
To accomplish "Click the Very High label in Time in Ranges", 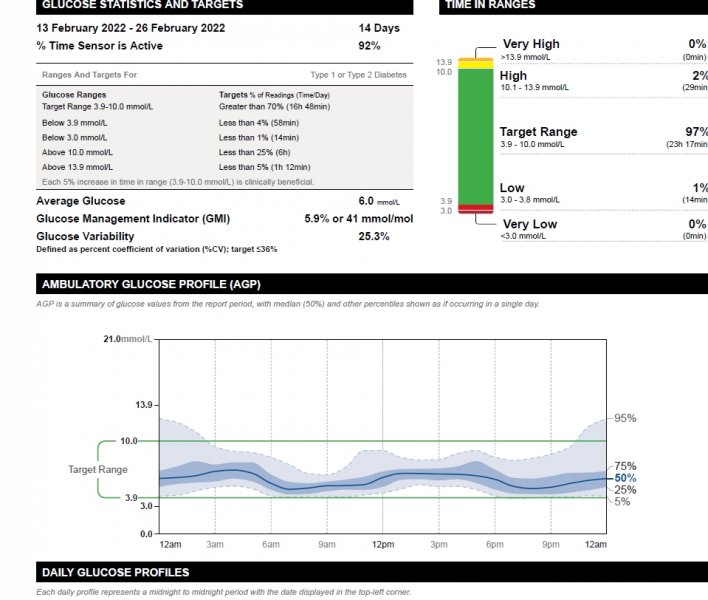I will pos(531,44).
